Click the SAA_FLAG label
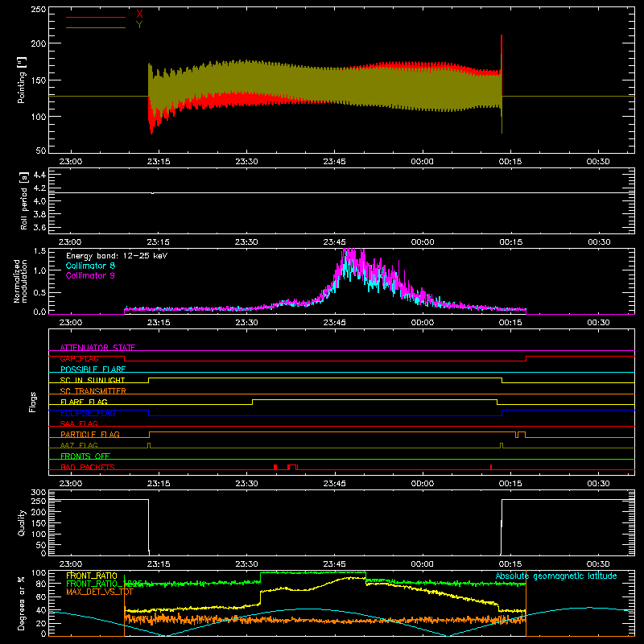Viewport: 644px width, 644px height. tap(79, 423)
